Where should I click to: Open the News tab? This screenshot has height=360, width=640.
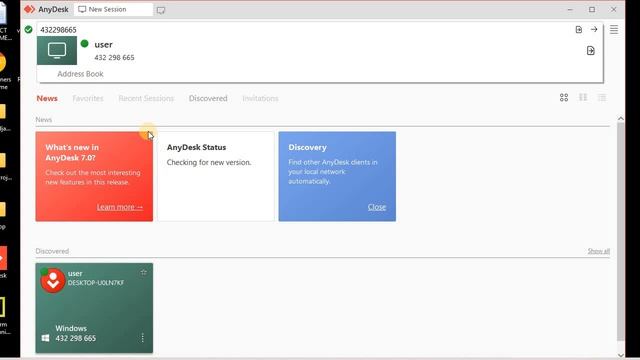(x=47, y=98)
